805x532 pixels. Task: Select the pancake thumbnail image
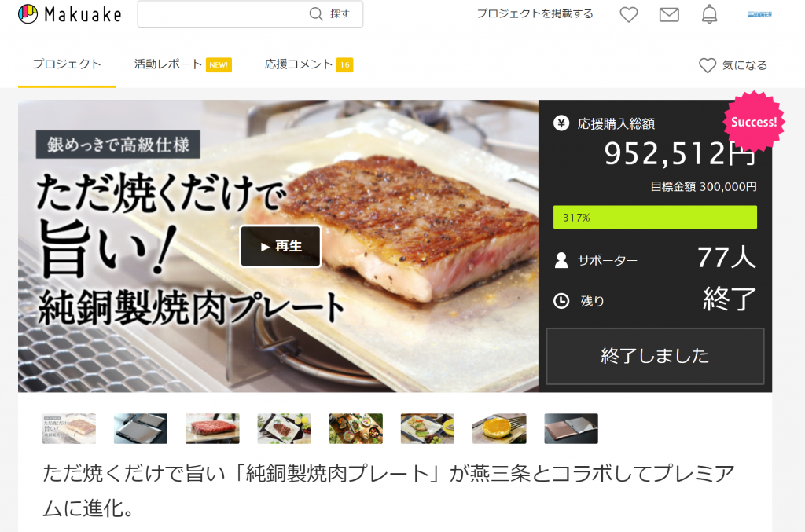[x=499, y=429]
